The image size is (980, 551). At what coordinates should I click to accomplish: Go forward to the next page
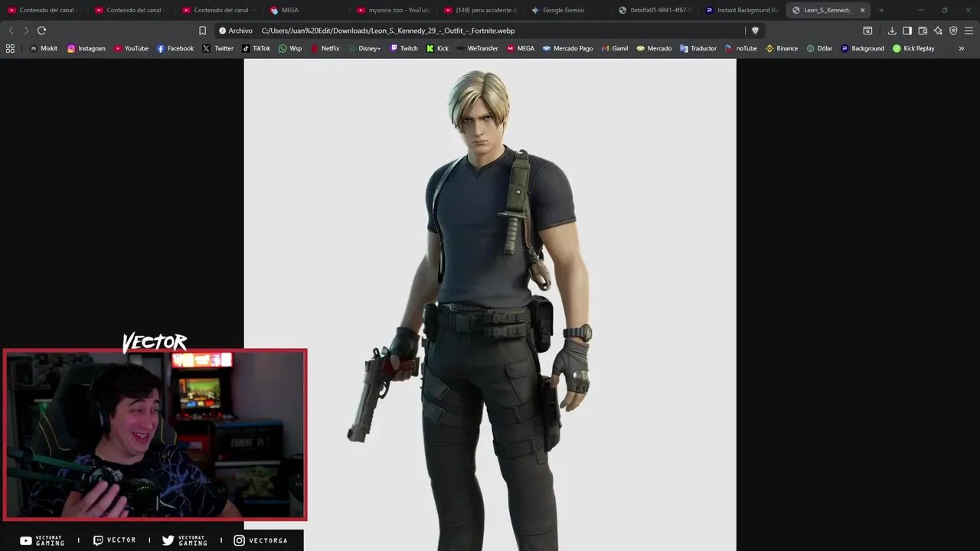[x=26, y=31]
